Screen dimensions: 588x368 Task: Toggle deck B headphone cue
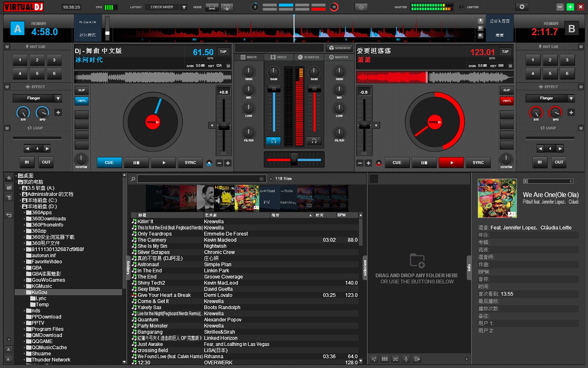coord(314,141)
